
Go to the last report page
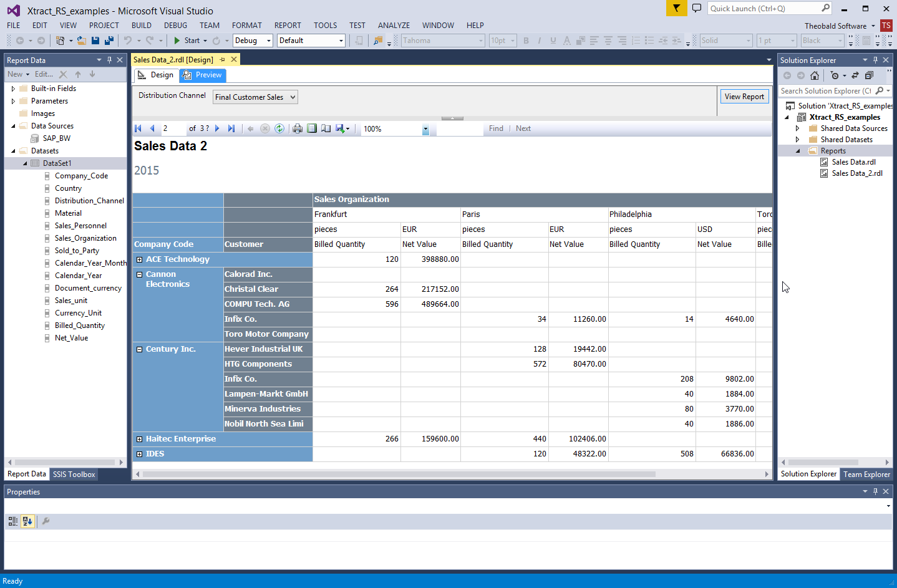pos(231,128)
